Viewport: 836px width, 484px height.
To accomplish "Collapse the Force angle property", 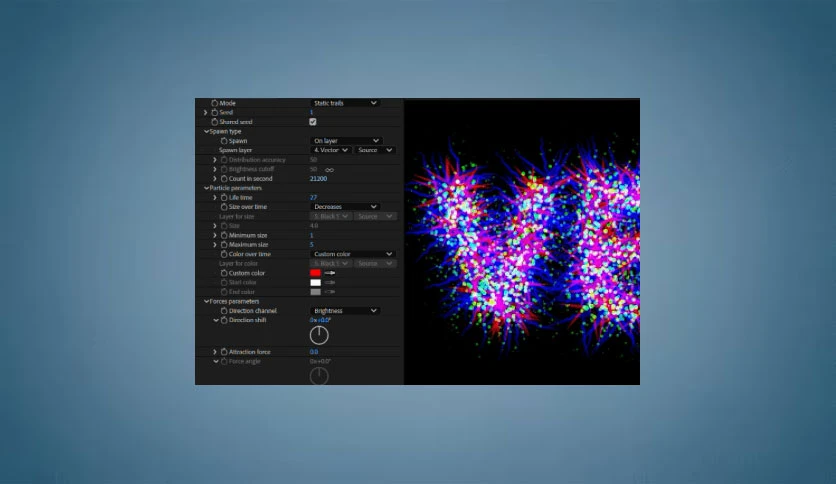I will point(215,361).
